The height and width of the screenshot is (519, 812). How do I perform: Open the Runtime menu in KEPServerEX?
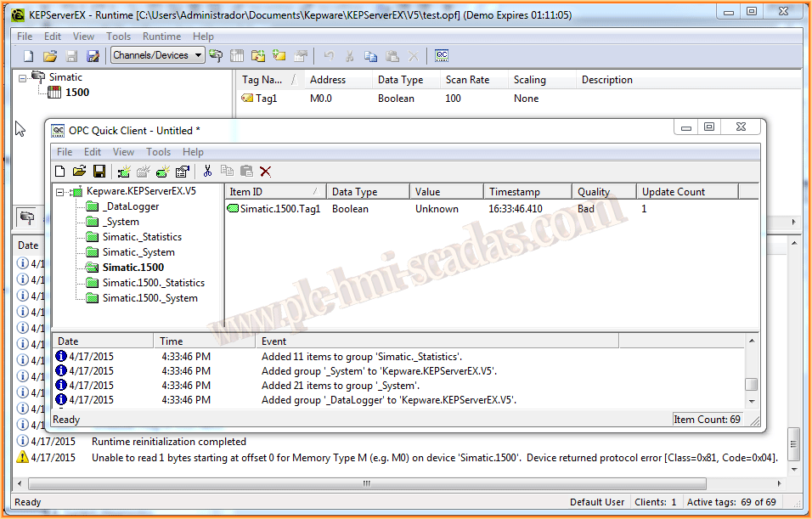click(161, 37)
